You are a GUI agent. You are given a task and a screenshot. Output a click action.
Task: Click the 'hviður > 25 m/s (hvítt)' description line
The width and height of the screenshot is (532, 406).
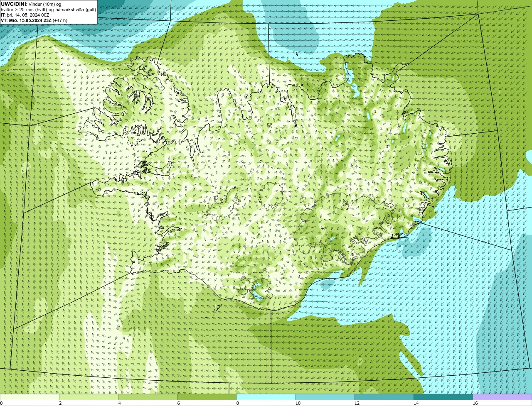click(x=49, y=10)
